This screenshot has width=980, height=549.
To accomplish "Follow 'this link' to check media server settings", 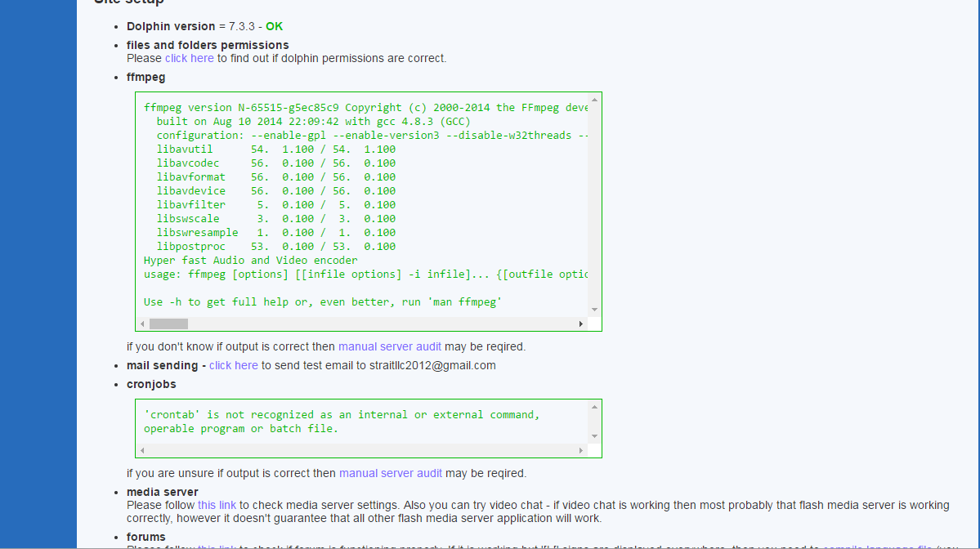I will pyautogui.click(x=217, y=505).
